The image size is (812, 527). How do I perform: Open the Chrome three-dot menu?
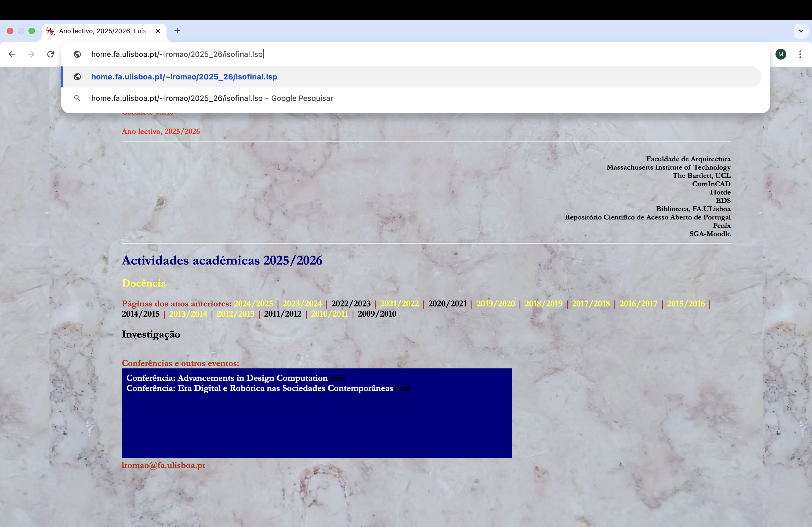coord(800,54)
